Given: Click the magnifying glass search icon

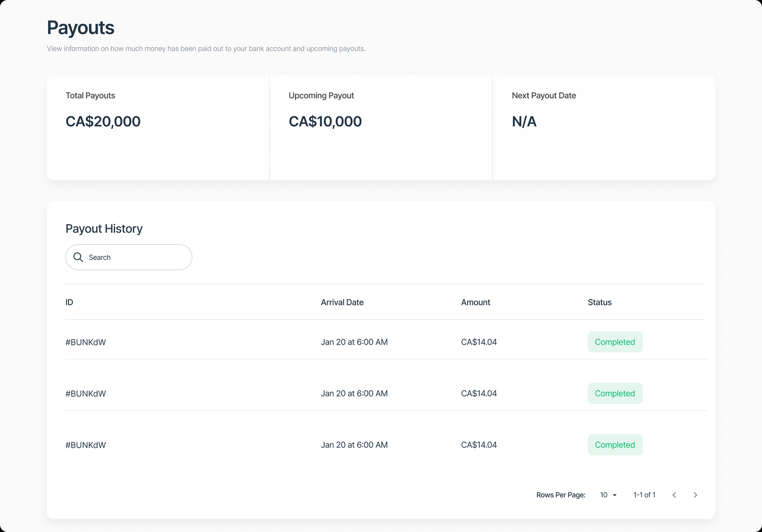Looking at the screenshot, I should tap(78, 257).
